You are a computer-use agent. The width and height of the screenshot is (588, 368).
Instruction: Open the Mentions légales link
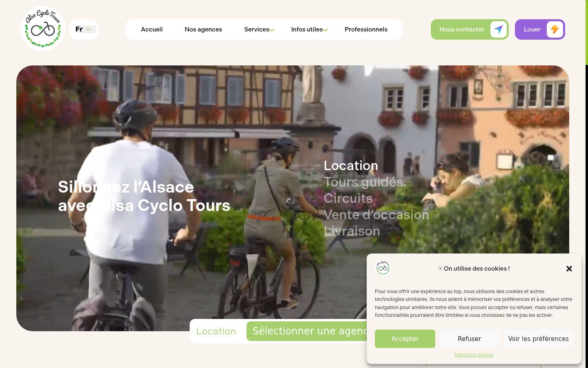pos(474,355)
